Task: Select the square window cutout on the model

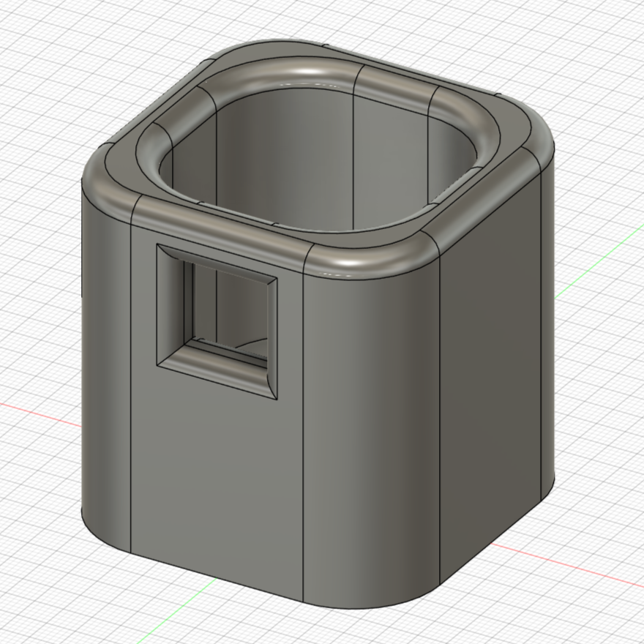Action: click(x=217, y=321)
